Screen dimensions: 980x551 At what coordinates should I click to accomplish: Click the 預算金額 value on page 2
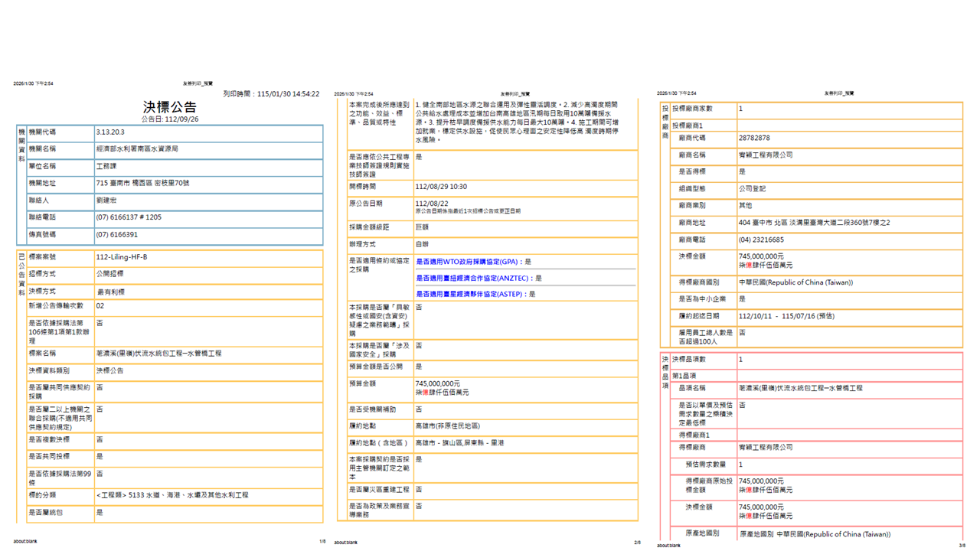(x=438, y=384)
